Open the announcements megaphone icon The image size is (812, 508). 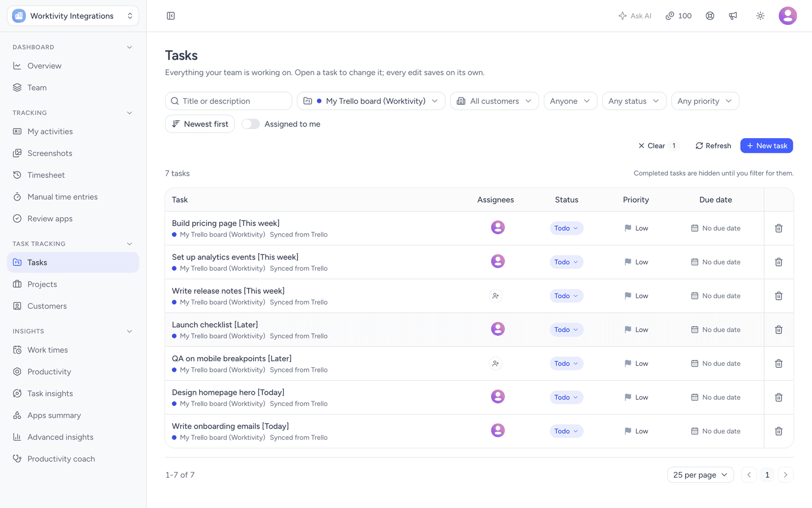(733, 16)
